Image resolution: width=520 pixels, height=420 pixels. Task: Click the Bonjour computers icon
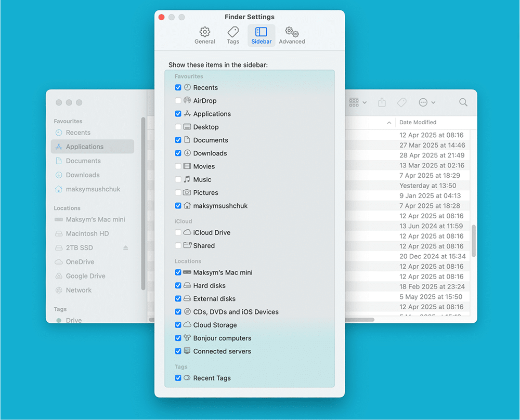(x=187, y=337)
